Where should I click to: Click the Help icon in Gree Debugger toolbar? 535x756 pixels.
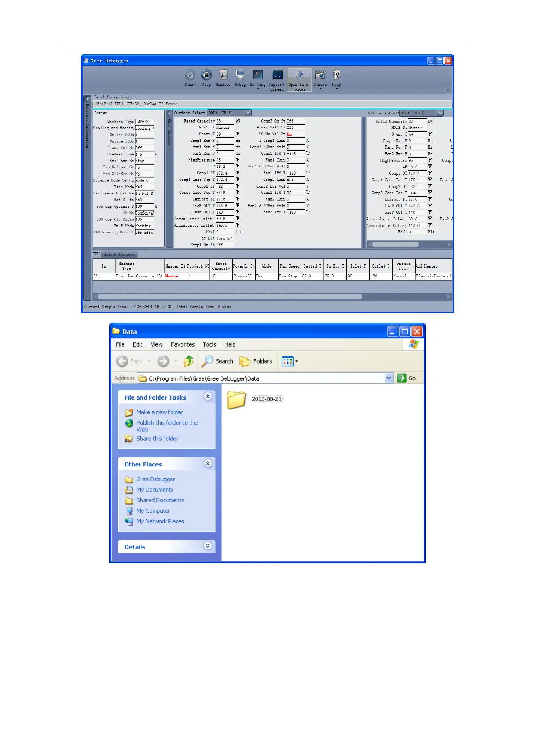[336, 75]
